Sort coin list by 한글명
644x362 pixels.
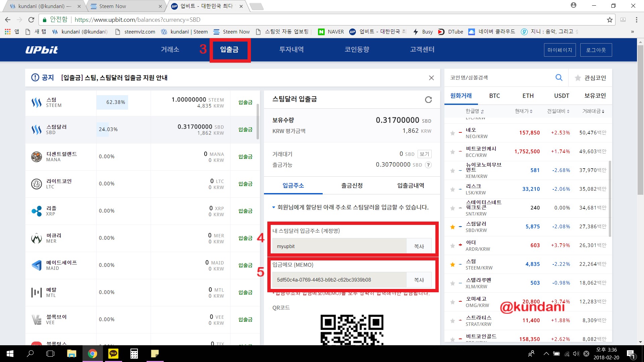473,111
